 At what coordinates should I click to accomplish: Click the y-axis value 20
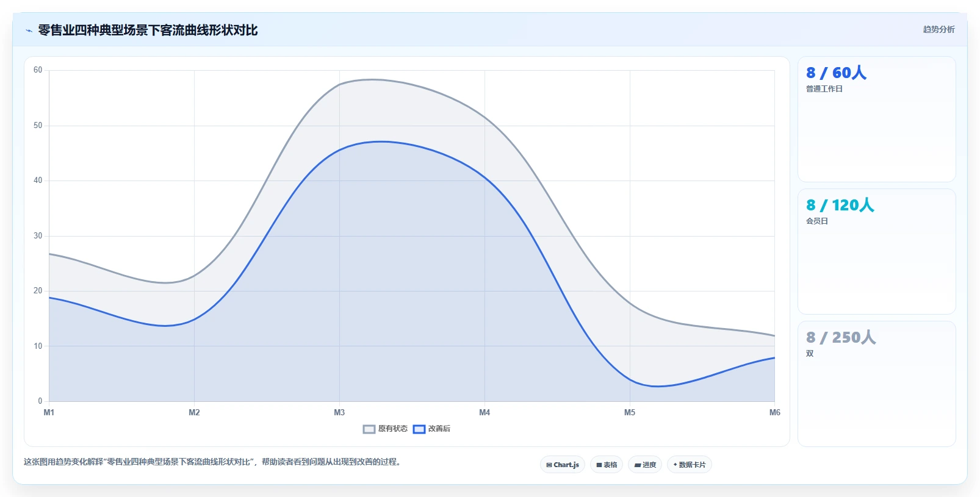pyautogui.click(x=38, y=291)
